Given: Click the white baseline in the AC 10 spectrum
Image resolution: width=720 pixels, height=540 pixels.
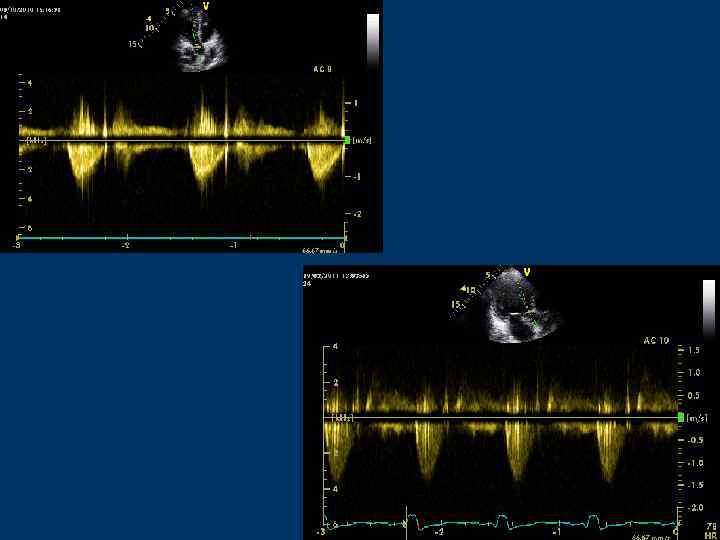Looking at the screenshot, I should [501, 417].
